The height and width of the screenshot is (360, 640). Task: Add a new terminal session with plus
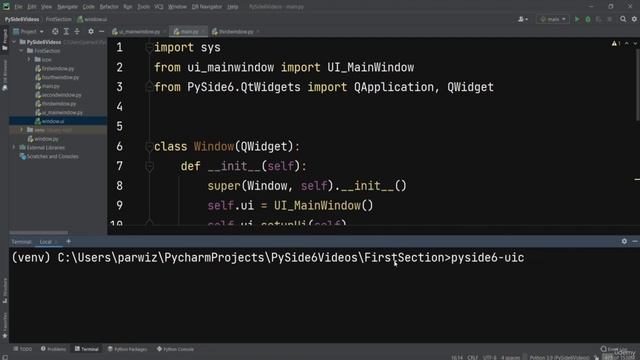pos(68,241)
